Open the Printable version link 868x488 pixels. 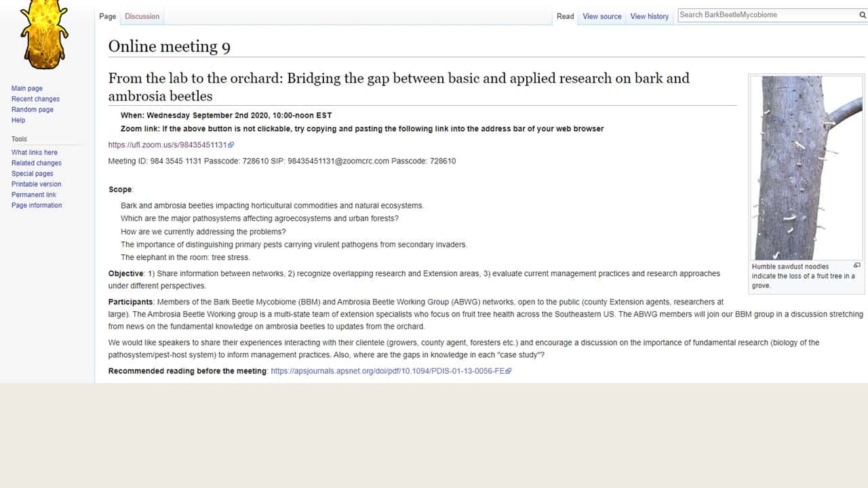point(37,184)
